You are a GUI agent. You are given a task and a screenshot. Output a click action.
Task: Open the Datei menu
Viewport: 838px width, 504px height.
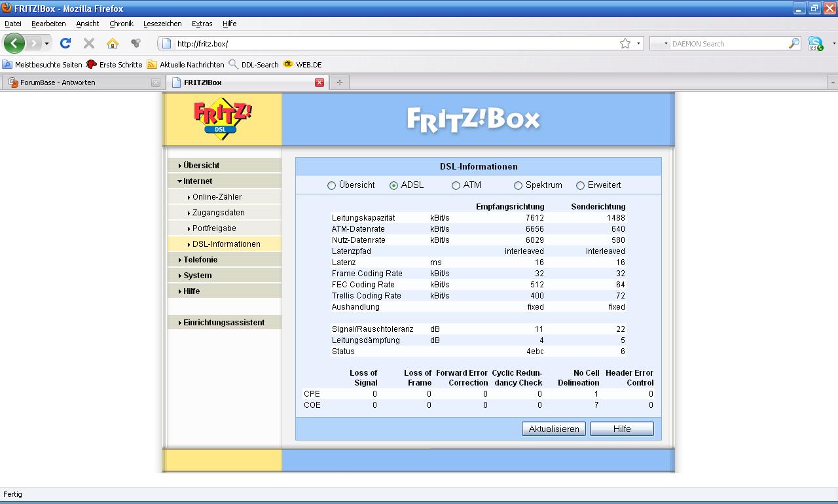13,24
